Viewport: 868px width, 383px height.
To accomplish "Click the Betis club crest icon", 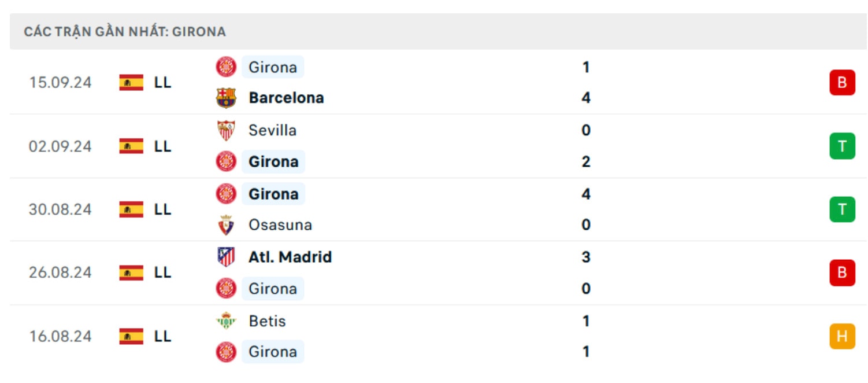I will point(226,321).
